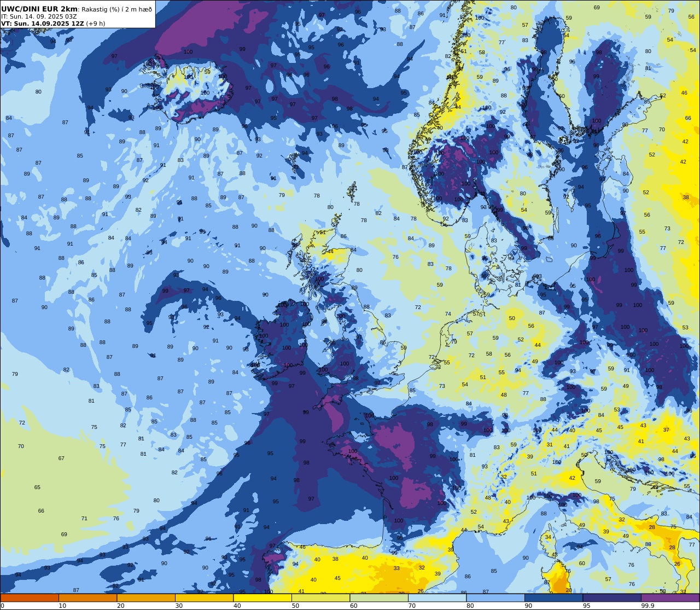Click the 60–70% pale green legend swatch
Screen dimensions: 700x610
[379, 597]
